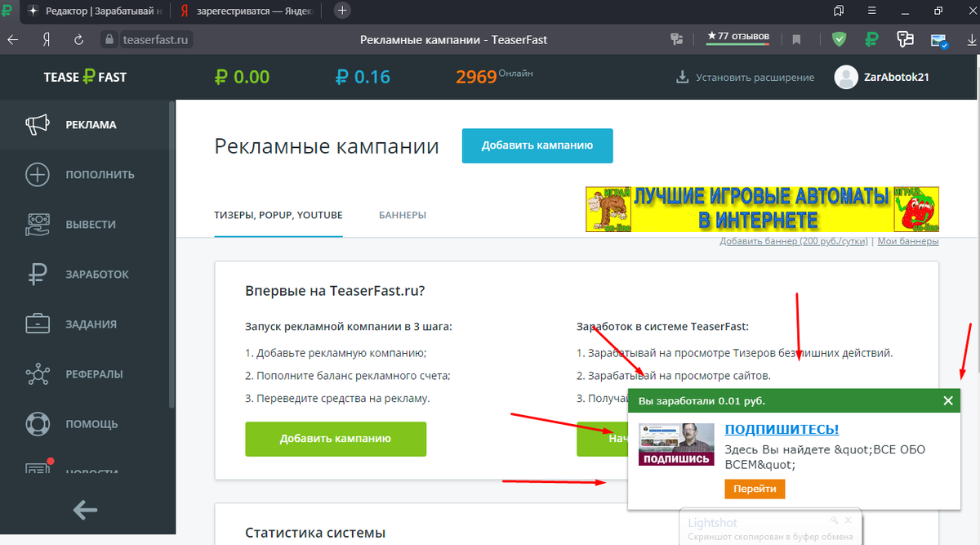Click the ПОМОЩЬ menu label
Screen dimensions: 980x545
(91, 424)
